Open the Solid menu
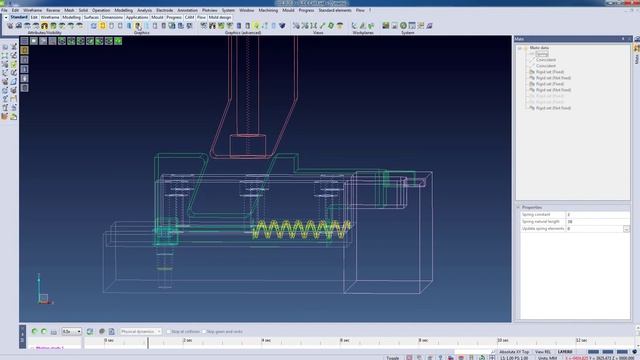Screen dimensions: 640x360 click(x=83, y=10)
